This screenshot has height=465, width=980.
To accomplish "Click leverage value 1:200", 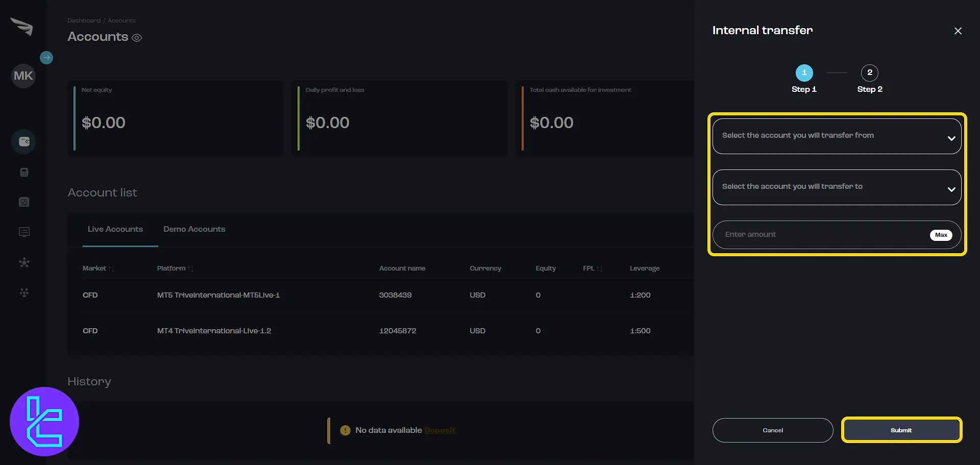I will point(640,295).
